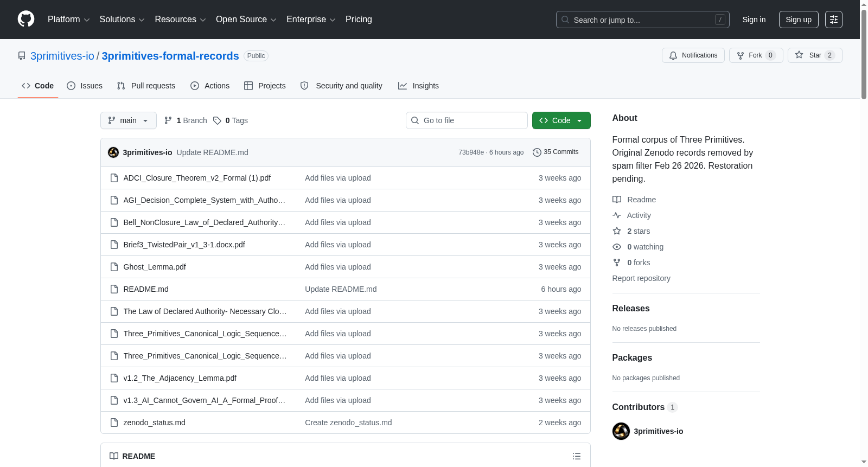The height and width of the screenshot is (467, 868).
Task: Focus the Search or jump to field
Action: coord(643,20)
